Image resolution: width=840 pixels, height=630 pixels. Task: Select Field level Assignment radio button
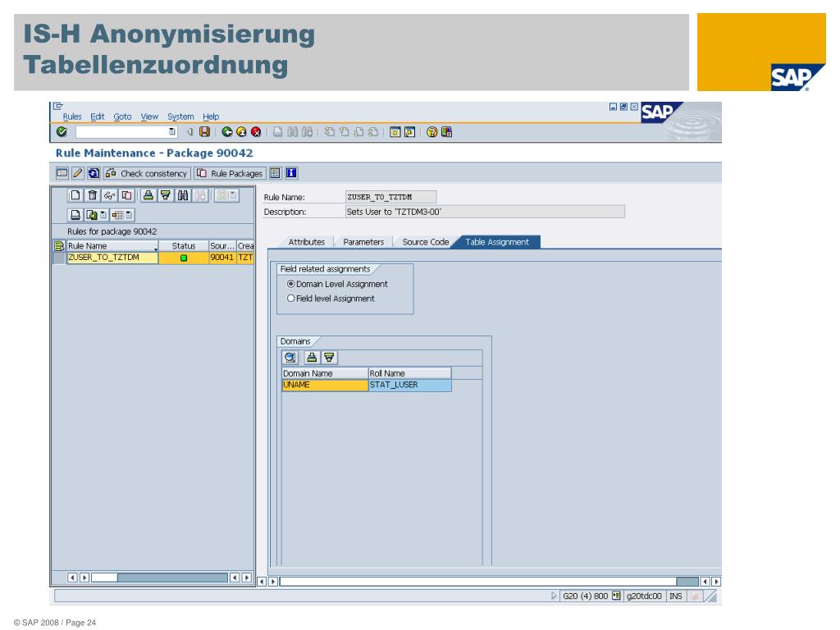pyautogui.click(x=291, y=299)
